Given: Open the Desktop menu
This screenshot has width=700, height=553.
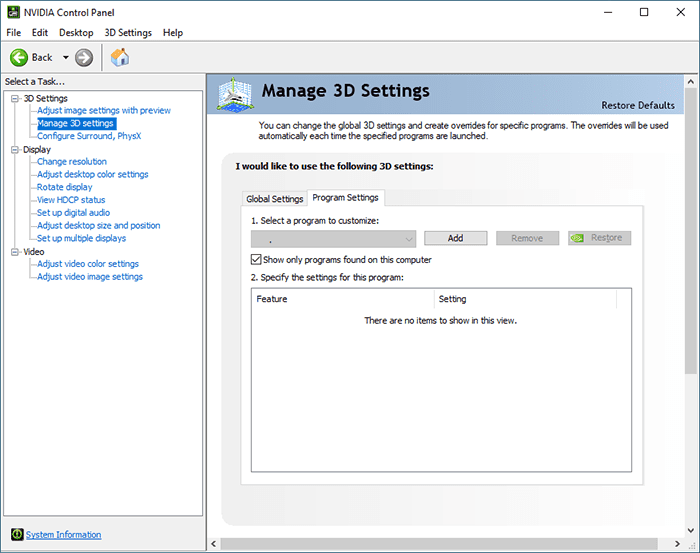Looking at the screenshot, I should click(76, 33).
